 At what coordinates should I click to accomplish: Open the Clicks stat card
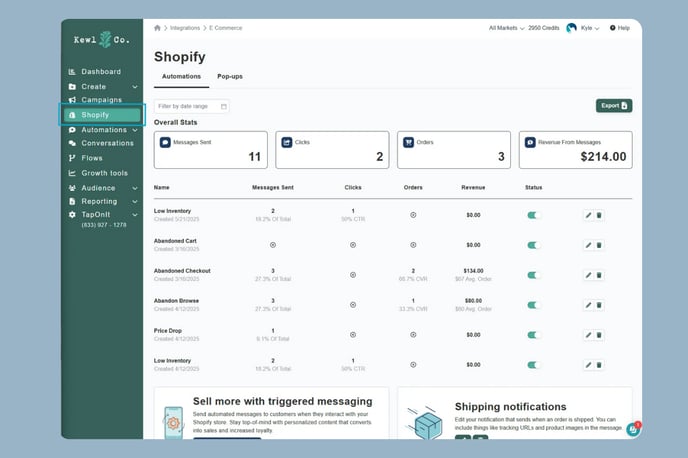[332, 150]
